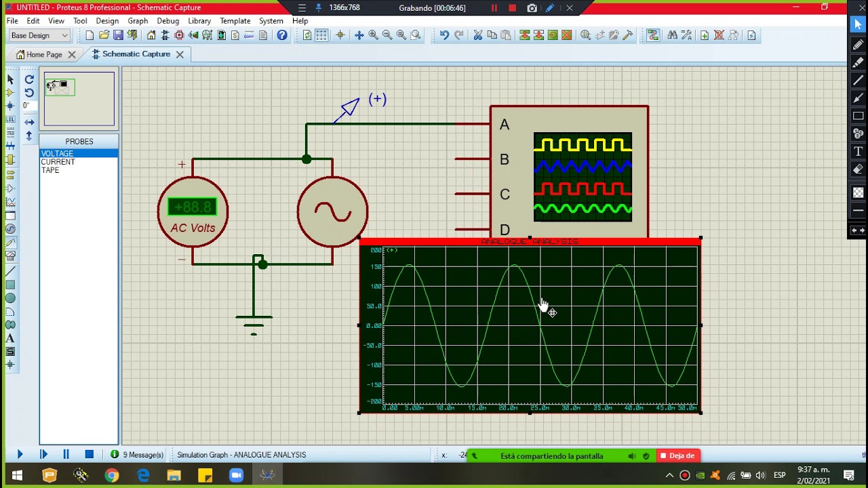The image size is (868, 488).
Task: Click the Step simulation button
Action: click(x=44, y=455)
